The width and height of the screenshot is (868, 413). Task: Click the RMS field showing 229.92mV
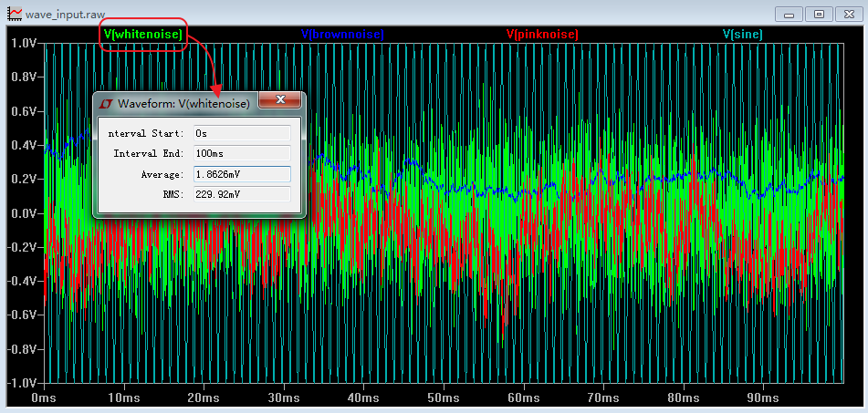coord(242,194)
